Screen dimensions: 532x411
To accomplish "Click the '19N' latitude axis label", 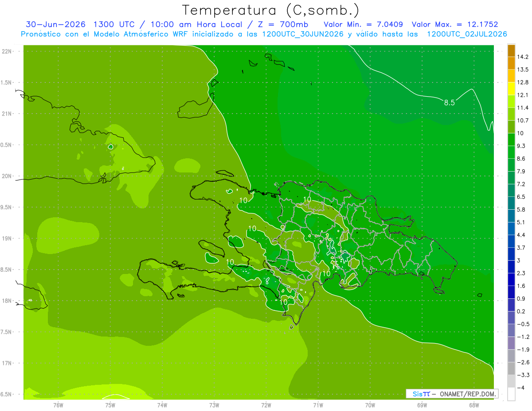I will coord(8,239).
